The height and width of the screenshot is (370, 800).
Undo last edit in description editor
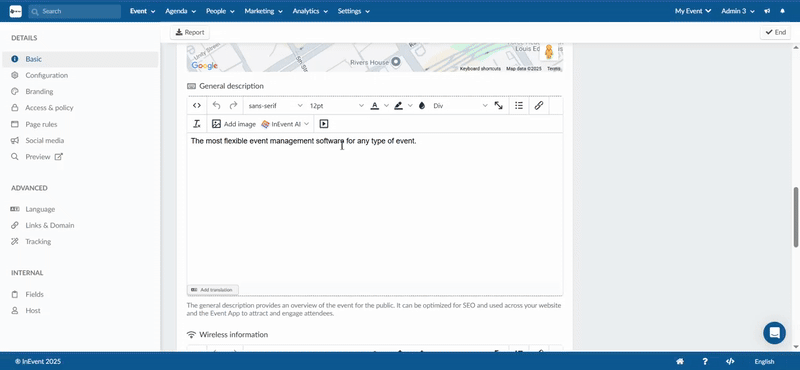[216, 106]
